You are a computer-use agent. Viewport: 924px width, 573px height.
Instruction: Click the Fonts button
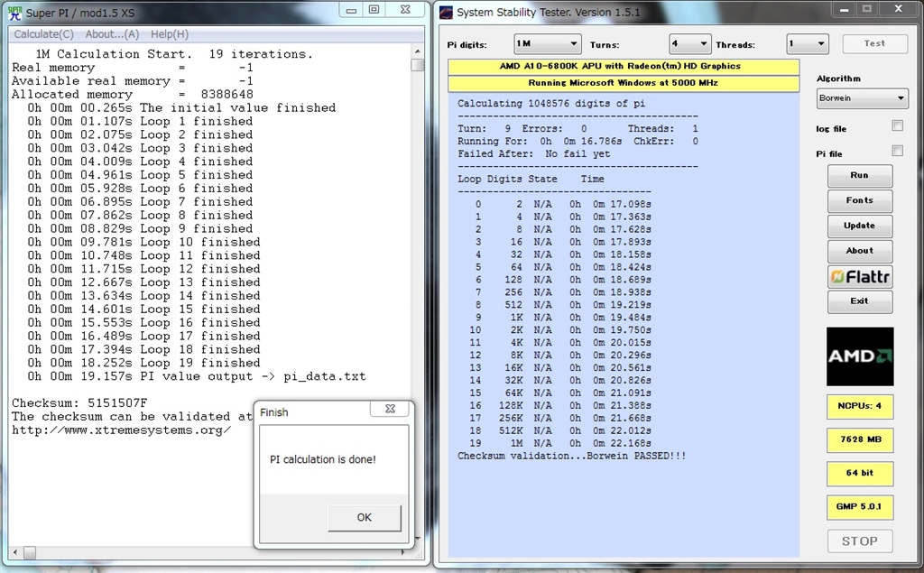[x=860, y=201]
